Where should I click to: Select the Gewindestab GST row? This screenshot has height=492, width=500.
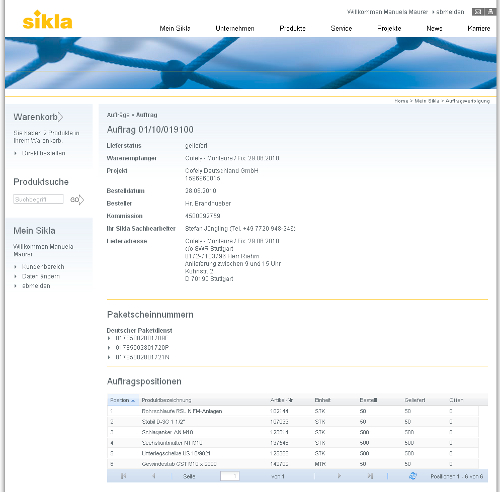point(293,464)
